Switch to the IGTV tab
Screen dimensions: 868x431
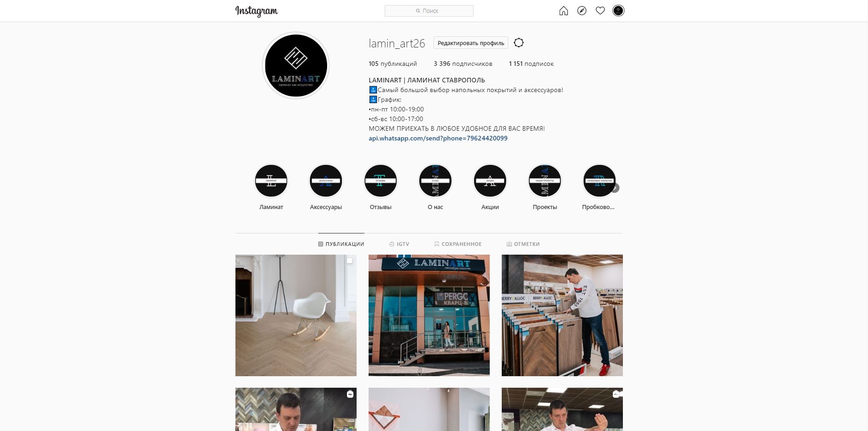click(x=399, y=244)
